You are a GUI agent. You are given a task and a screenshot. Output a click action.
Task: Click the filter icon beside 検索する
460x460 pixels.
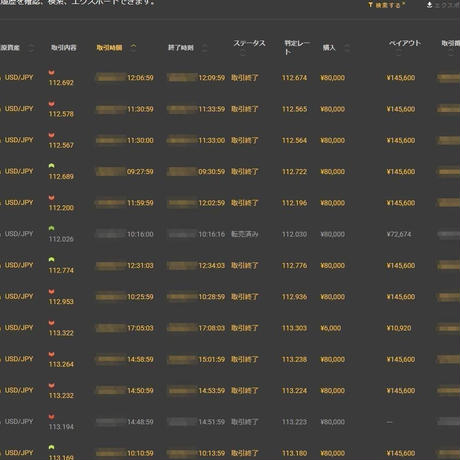pos(370,5)
